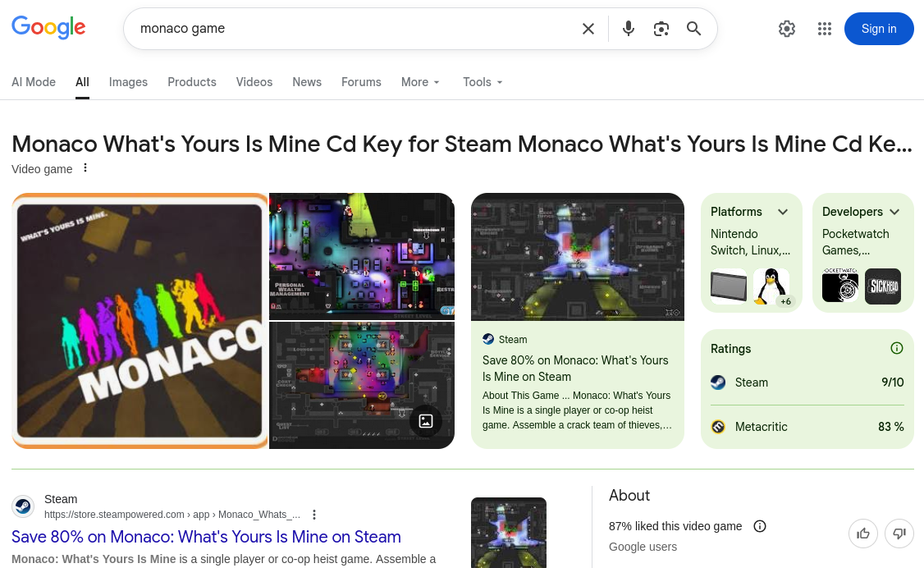This screenshot has height=568, width=924.
Task: Open the Steam store result link
Action: (x=206, y=537)
